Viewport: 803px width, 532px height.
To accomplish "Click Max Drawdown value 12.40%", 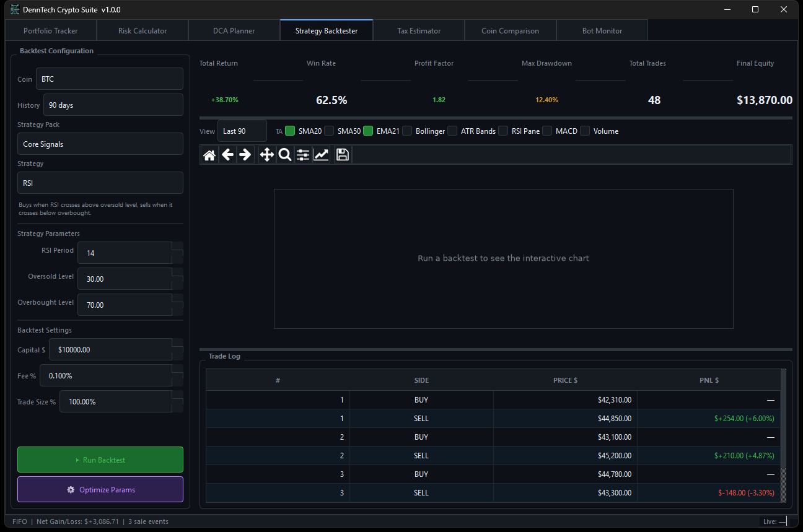I will pyautogui.click(x=547, y=100).
